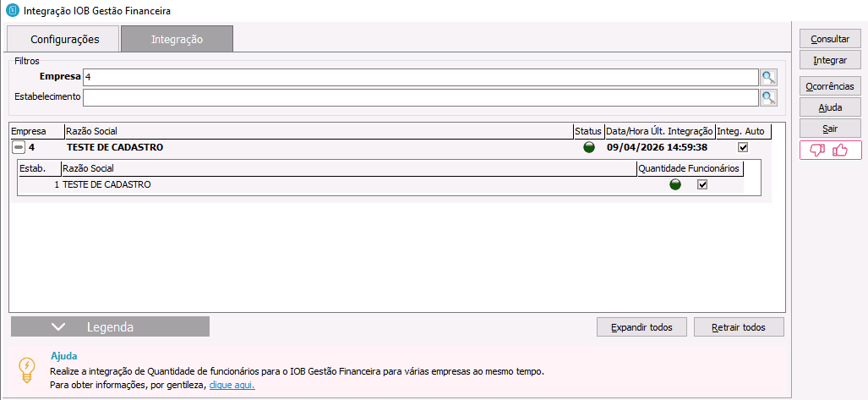Click the Quantidade Funcionários column header
The width and height of the screenshot is (868, 400).
tap(690, 168)
